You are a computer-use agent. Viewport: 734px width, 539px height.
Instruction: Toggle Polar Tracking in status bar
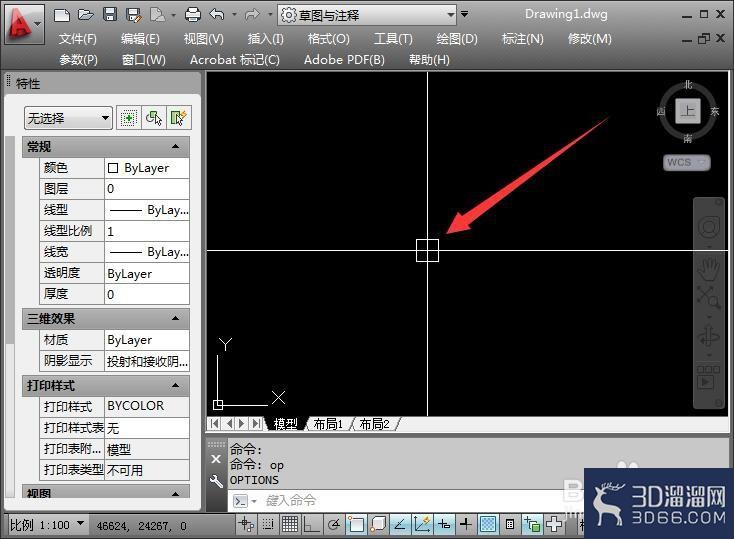333,524
